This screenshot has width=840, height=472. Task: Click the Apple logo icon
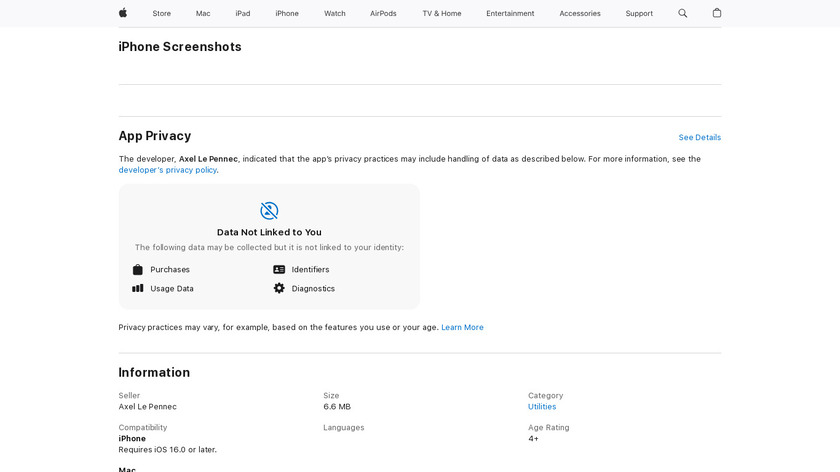[x=123, y=13]
